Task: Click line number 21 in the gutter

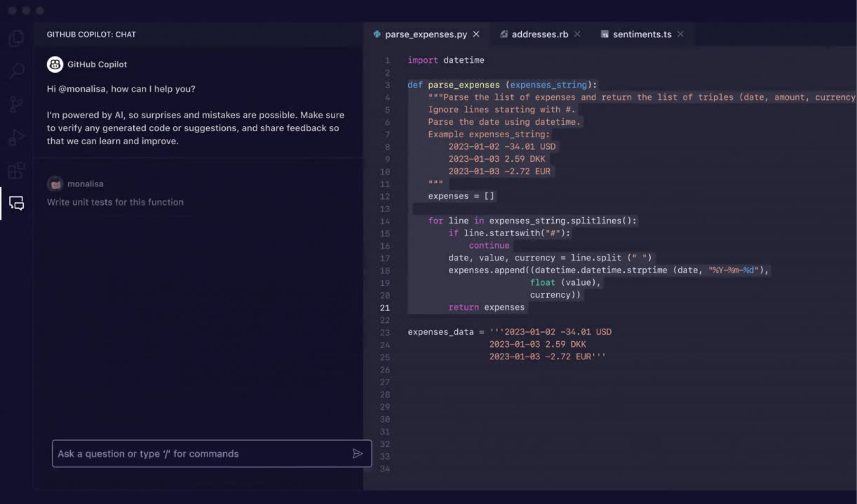Action: tap(385, 307)
